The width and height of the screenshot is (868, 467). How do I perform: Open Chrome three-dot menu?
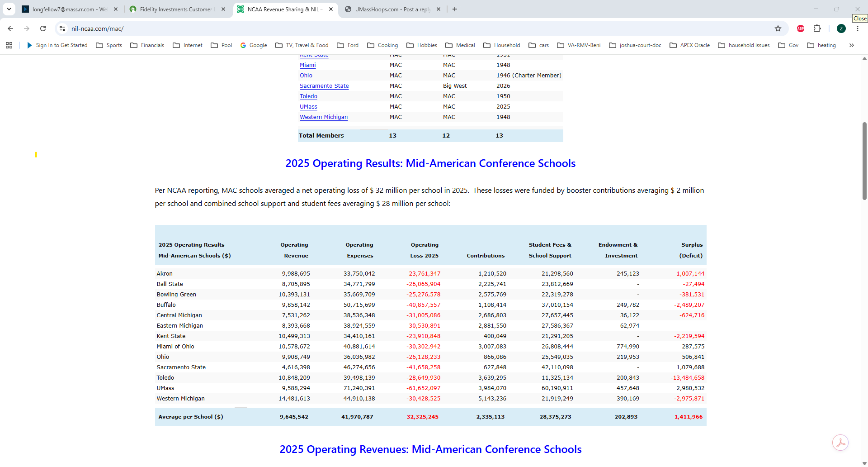click(x=858, y=29)
